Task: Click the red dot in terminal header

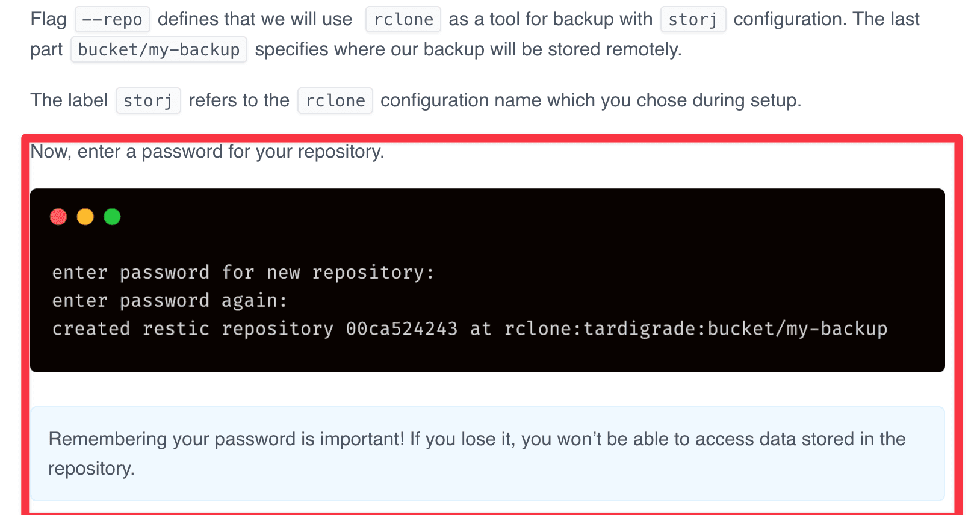Action: [58, 217]
